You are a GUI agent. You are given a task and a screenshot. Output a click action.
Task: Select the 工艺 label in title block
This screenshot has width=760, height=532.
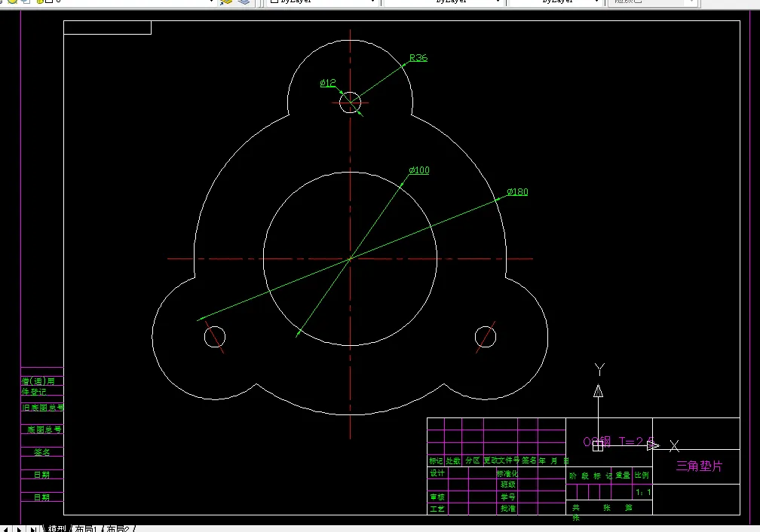tap(437, 509)
